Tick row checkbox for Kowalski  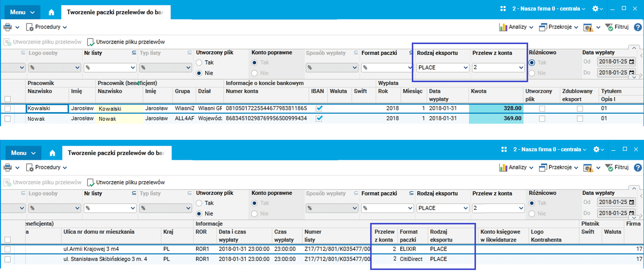pyautogui.click(x=7, y=108)
